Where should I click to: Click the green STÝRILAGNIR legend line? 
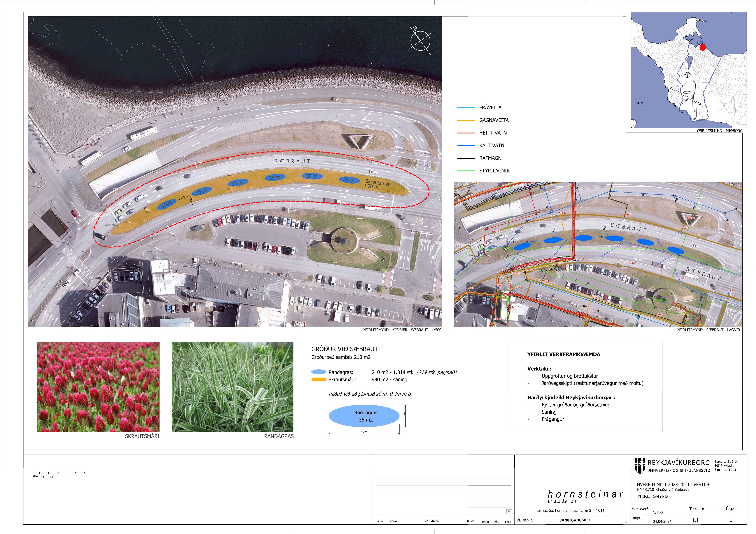tap(466, 171)
